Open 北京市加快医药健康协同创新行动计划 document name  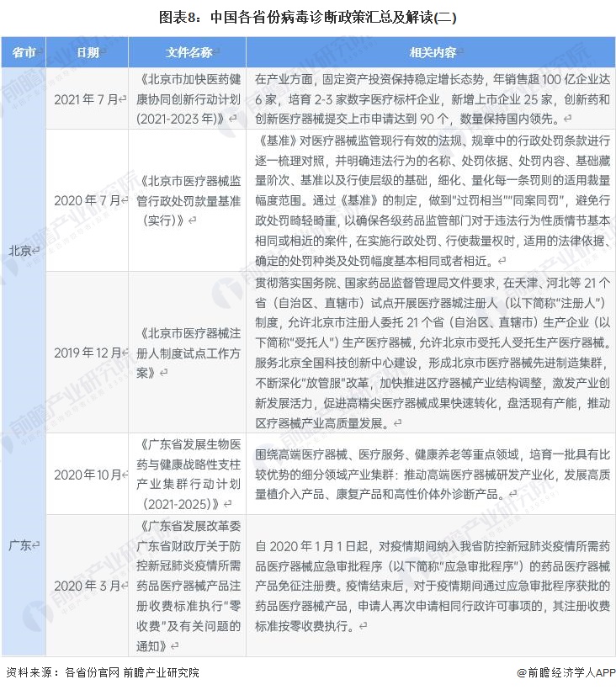point(188,98)
